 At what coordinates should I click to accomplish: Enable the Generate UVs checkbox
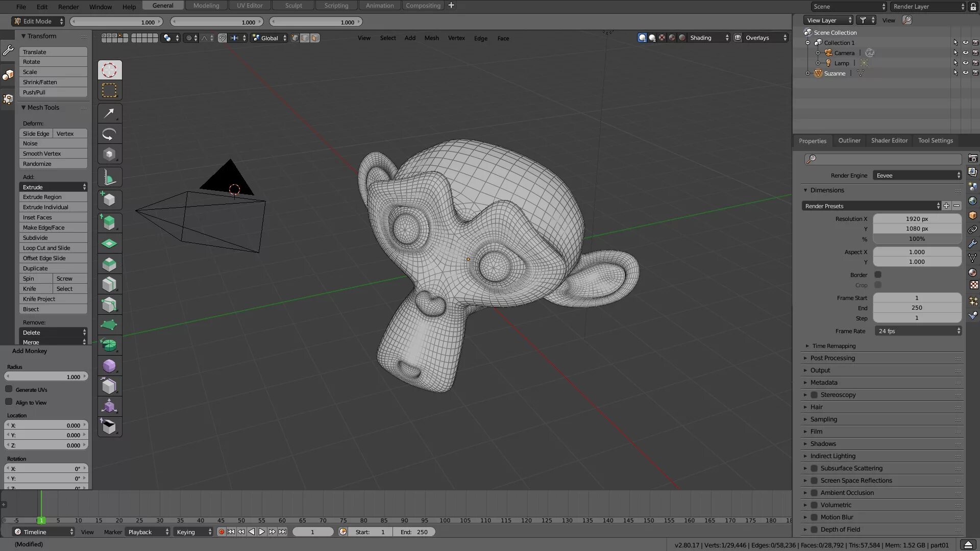9,389
